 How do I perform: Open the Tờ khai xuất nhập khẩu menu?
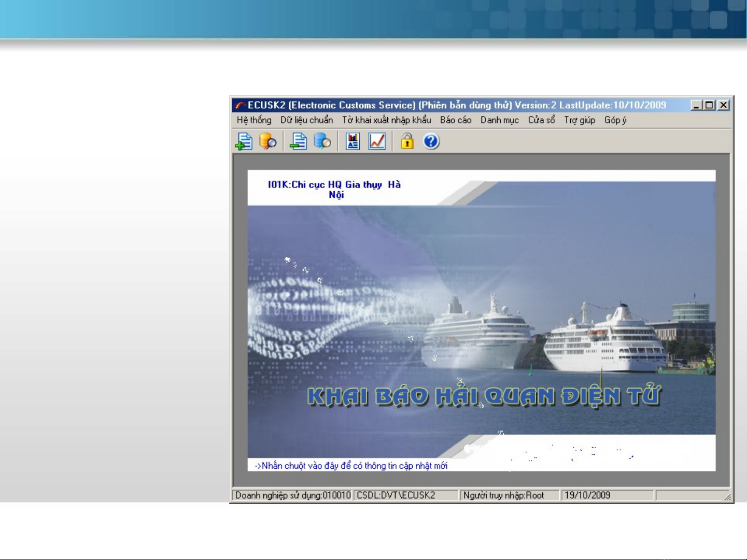pos(386,120)
